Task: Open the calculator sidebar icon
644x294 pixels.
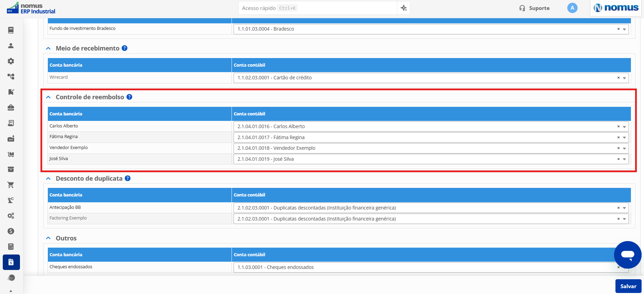Action: (11, 247)
